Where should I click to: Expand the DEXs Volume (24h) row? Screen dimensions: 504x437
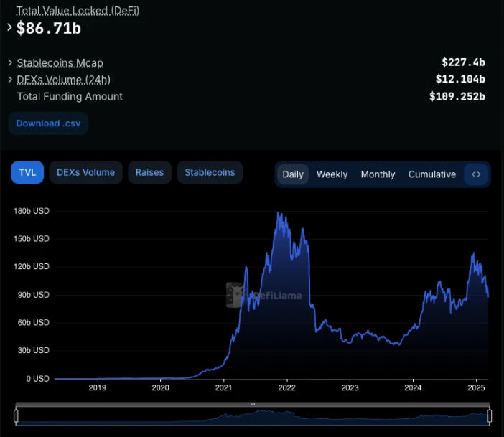point(10,80)
